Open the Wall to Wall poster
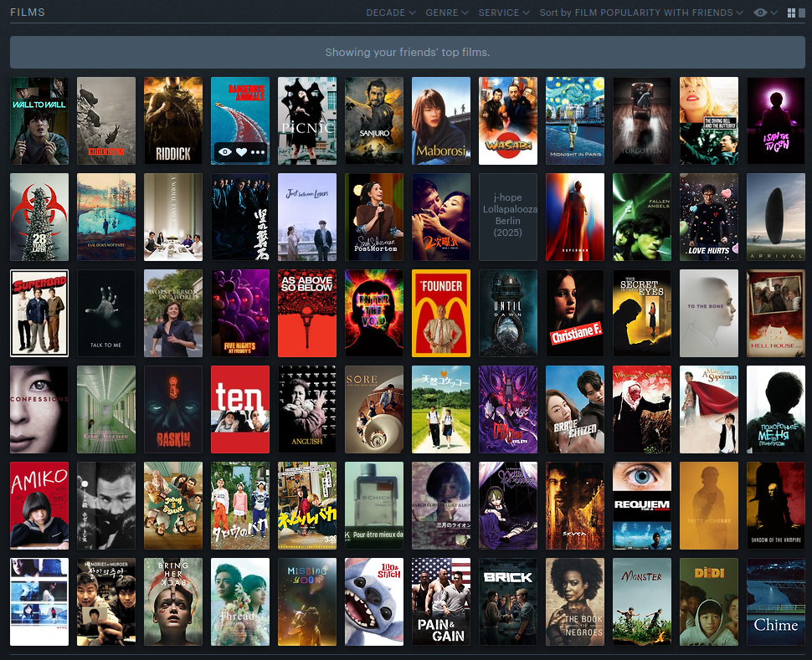This screenshot has width=812, height=660. pos(39,121)
